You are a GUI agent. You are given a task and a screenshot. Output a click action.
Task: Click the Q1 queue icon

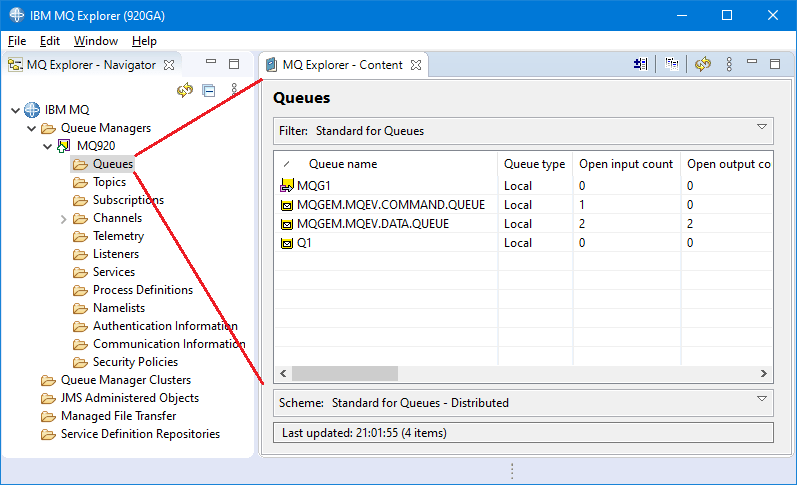pos(287,244)
